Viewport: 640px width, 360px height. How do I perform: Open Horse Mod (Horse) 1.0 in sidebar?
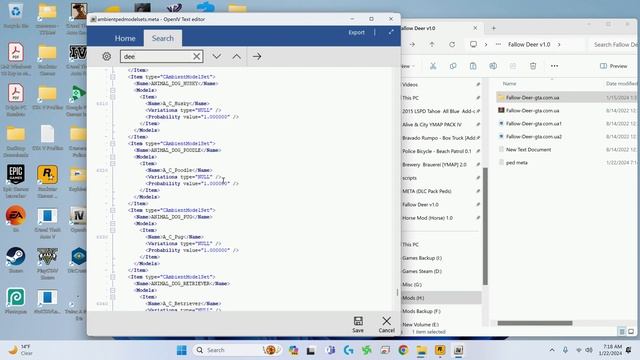point(427,218)
